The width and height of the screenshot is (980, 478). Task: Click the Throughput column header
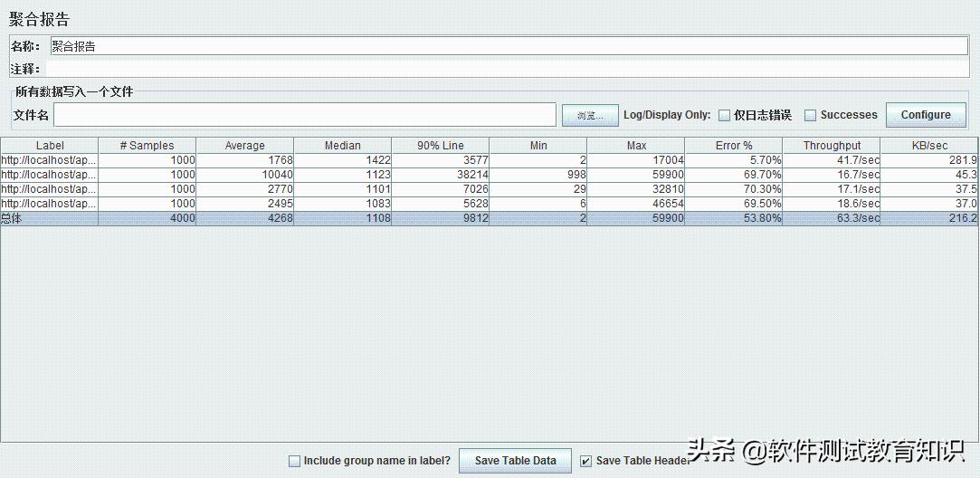pos(831,146)
